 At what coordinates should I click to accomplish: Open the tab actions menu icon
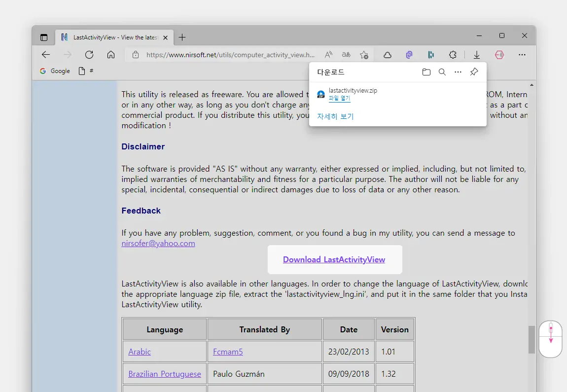[x=44, y=37]
